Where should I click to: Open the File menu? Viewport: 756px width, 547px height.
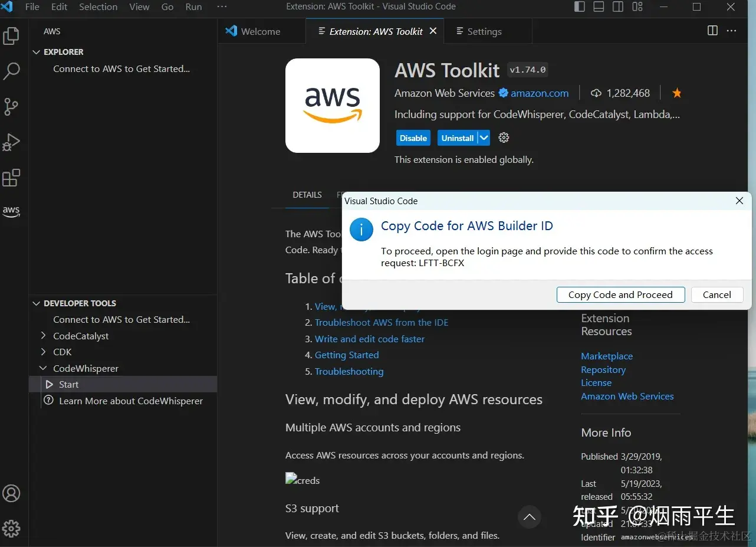[32, 7]
